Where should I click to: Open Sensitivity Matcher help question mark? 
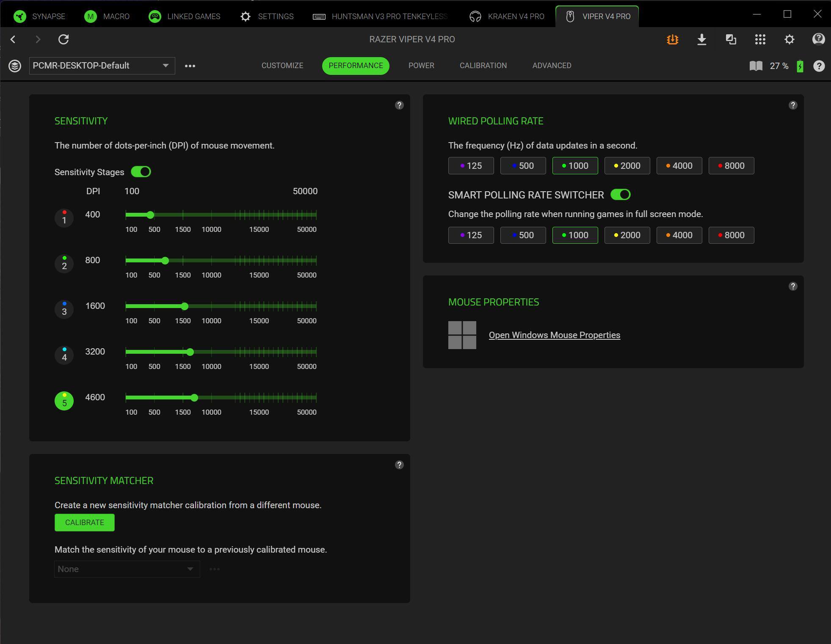click(399, 465)
